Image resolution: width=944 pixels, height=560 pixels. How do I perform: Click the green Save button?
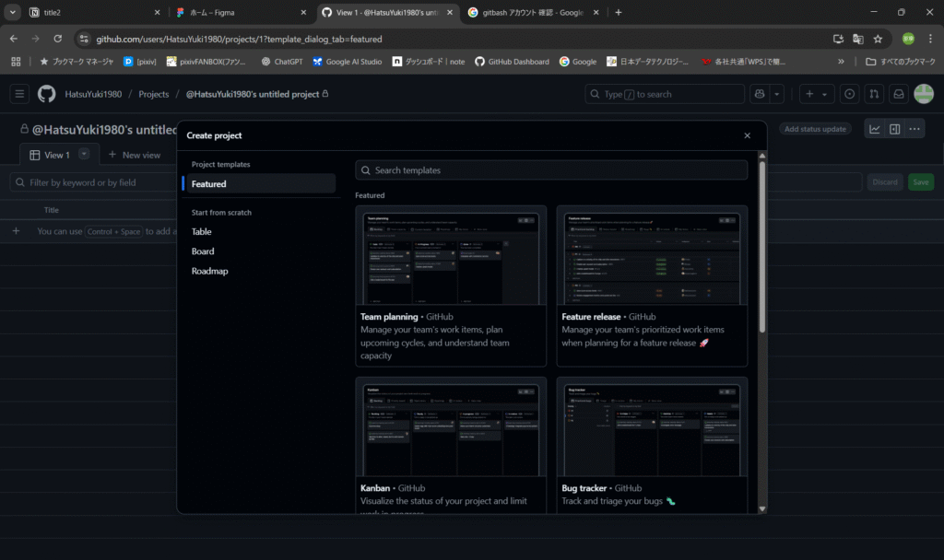click(x=921, y=182)
